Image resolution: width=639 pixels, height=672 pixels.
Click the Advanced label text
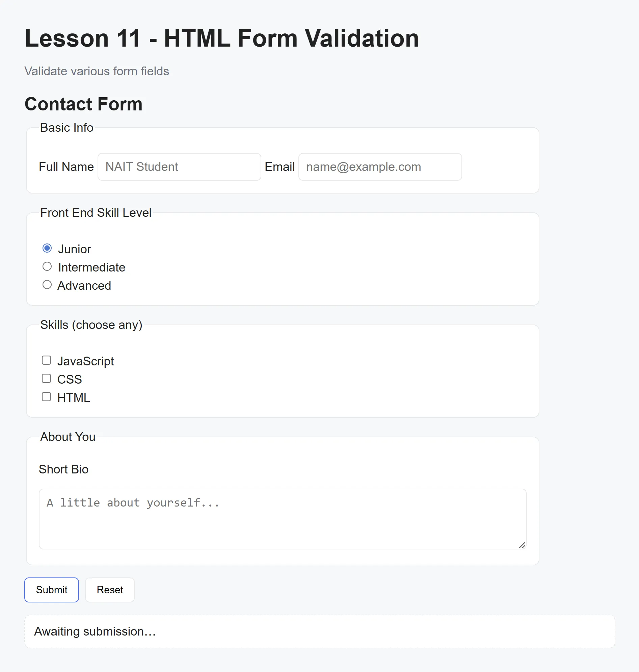[84, 285]
